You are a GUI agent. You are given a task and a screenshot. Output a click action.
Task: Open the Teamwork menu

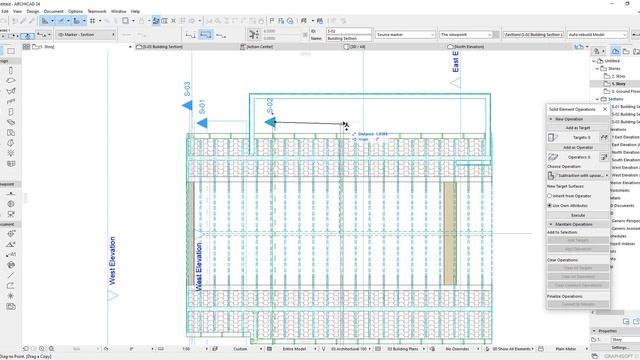97,11
